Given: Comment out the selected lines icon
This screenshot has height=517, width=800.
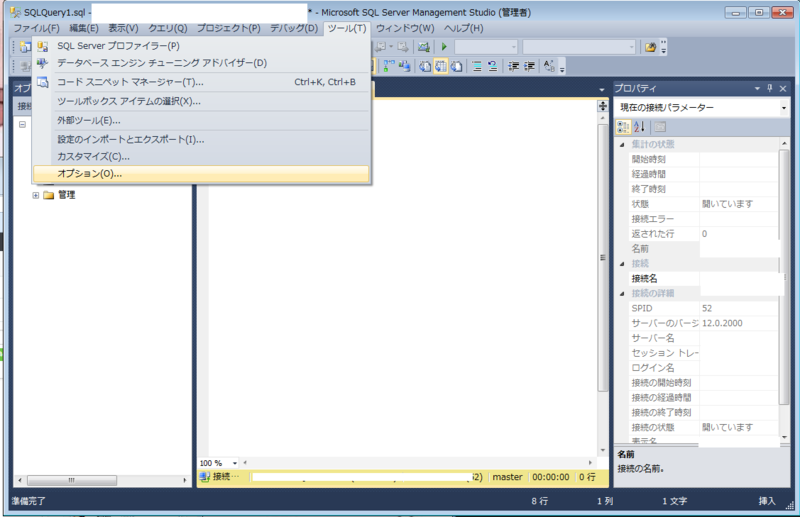Looking at the screenshot, I should coord(477,66).
